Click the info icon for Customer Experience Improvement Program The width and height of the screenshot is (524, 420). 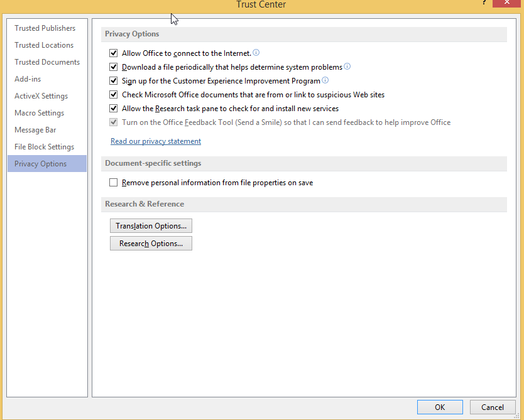click(x=325, y=80)
